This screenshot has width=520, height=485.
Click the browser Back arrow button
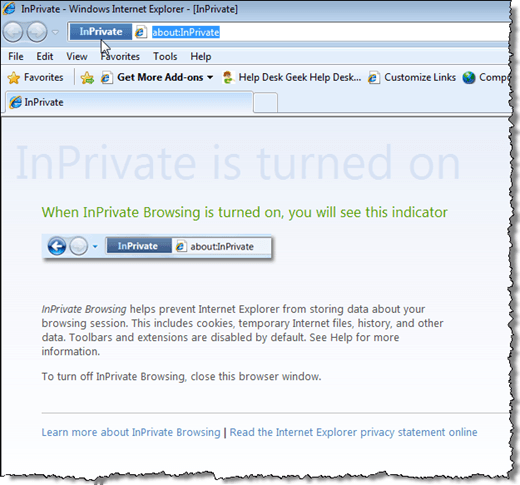tap(13, 32)
